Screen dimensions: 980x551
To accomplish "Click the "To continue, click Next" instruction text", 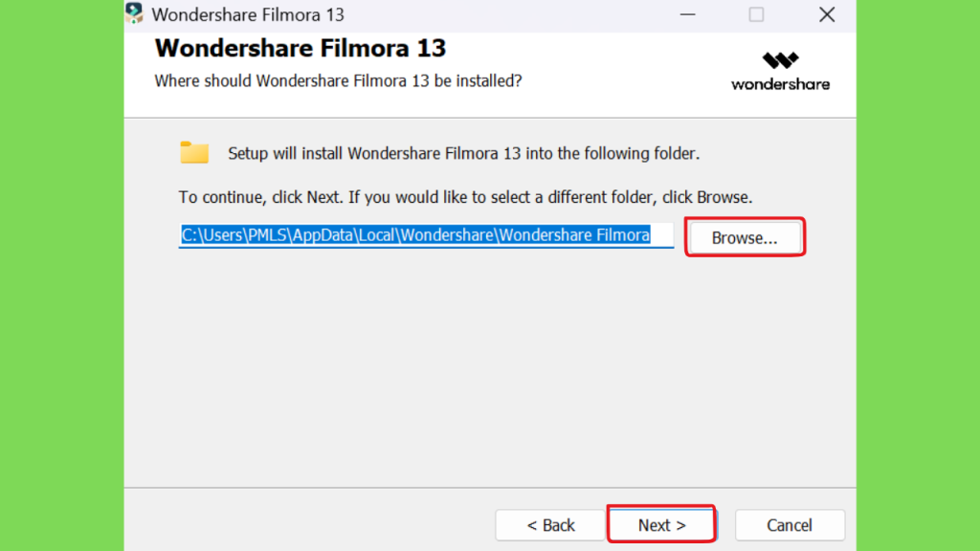I will coord(466,197).
